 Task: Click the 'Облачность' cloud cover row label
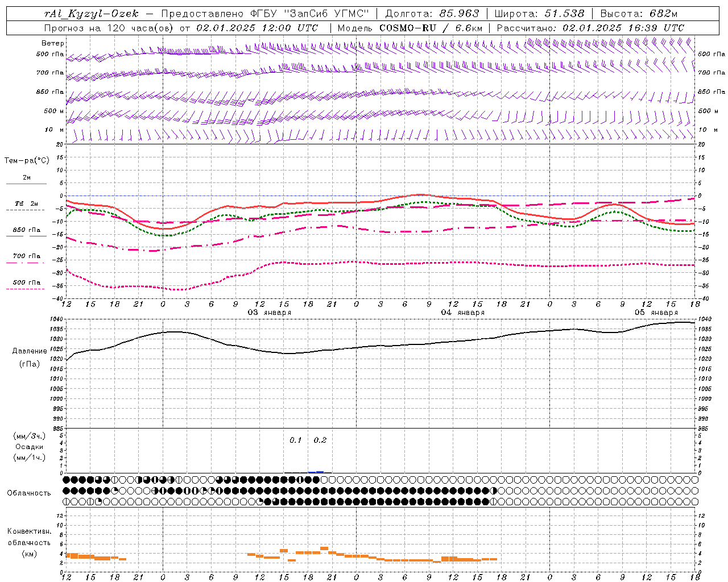pyautogui.click(x=29, y=493)
